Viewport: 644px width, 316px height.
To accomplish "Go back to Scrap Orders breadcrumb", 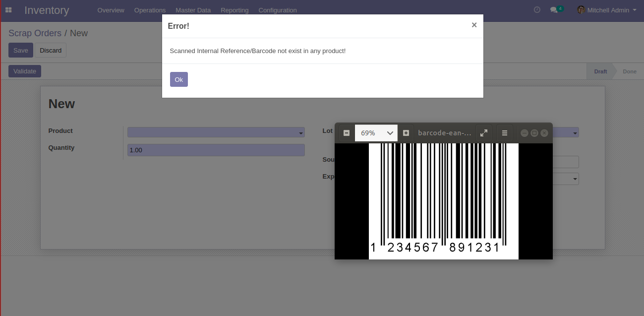I will (x=35, y=33).
